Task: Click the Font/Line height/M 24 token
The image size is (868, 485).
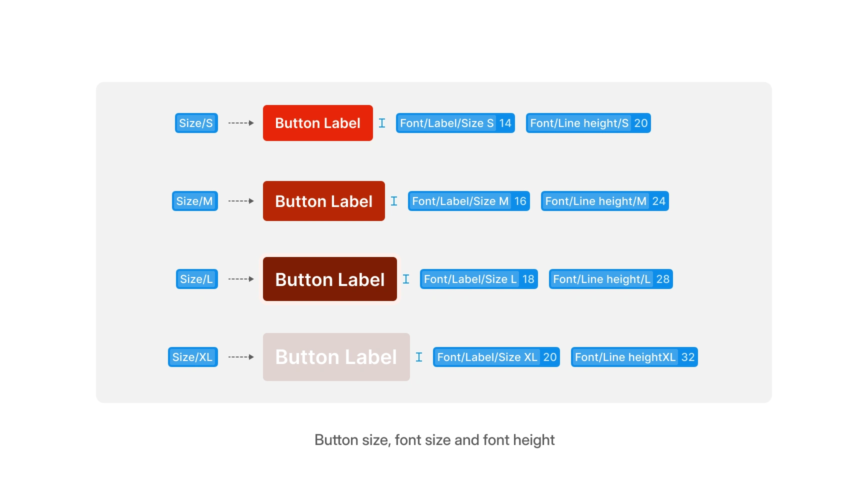Action: pos(604,201)
